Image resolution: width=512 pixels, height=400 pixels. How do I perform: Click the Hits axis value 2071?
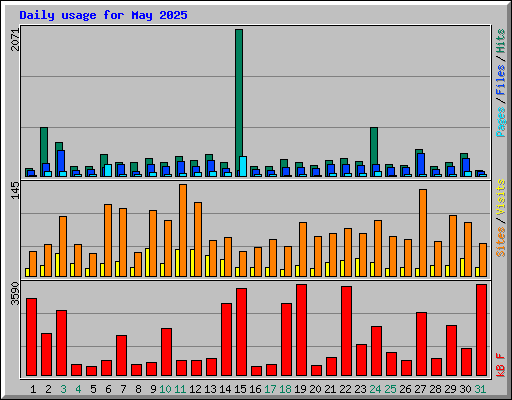click(15, 40)
